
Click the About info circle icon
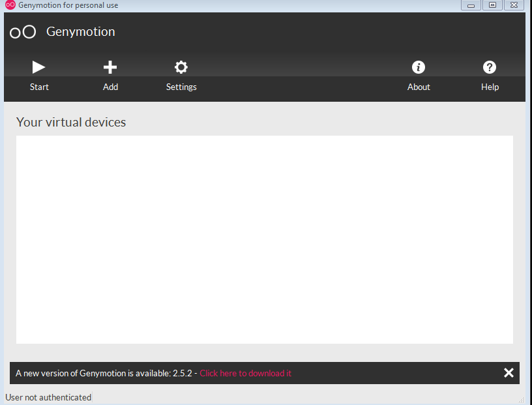tap(419, 67)
